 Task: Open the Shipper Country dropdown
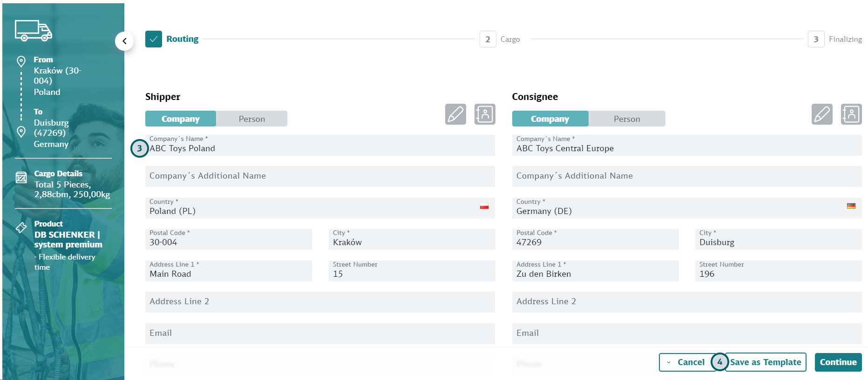[319, 208]
